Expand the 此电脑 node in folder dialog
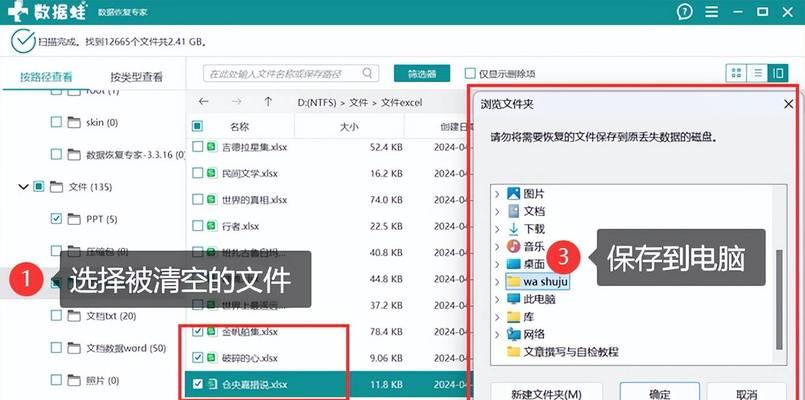The width and height of the screenshot is (805, 400). tap(497, 299)
